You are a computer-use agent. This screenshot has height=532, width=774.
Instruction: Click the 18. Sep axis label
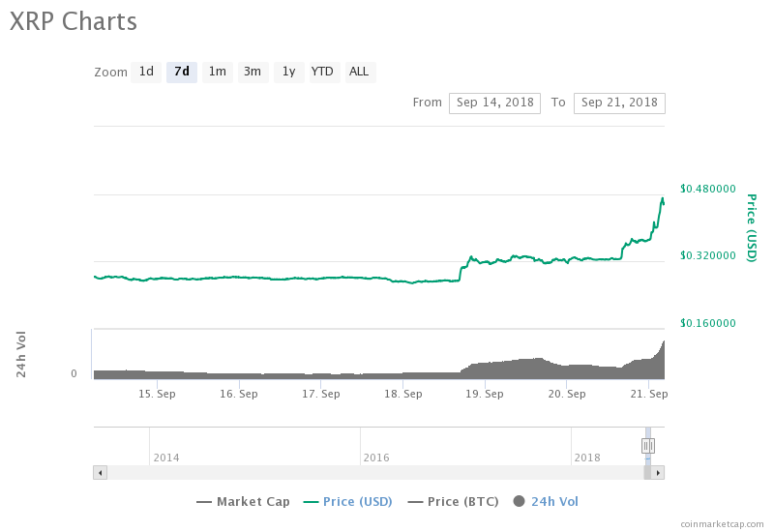(x=403, y=394)
